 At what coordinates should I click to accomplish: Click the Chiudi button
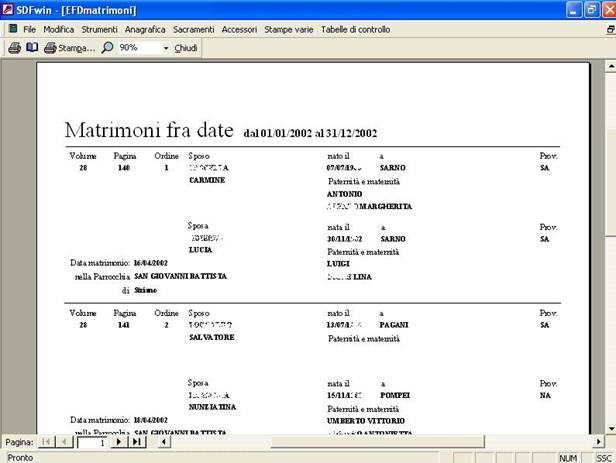click(x=186, y=48)
